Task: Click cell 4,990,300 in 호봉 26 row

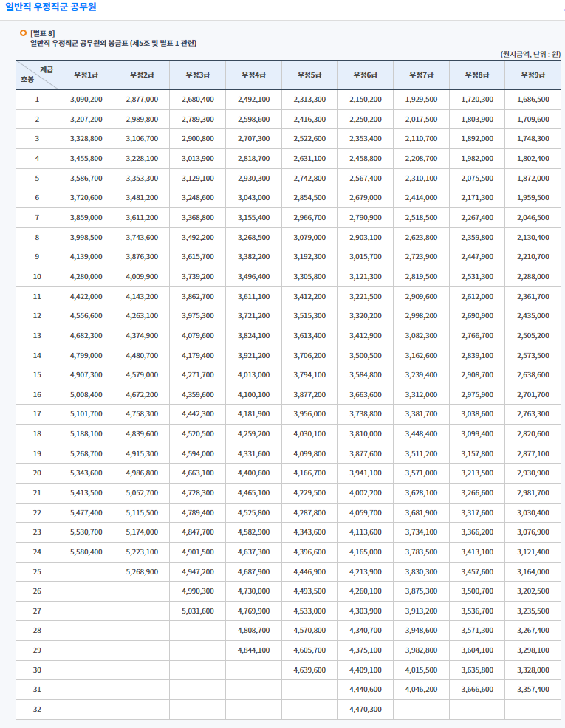Action: pyautogui.click(x=198, y=591)
